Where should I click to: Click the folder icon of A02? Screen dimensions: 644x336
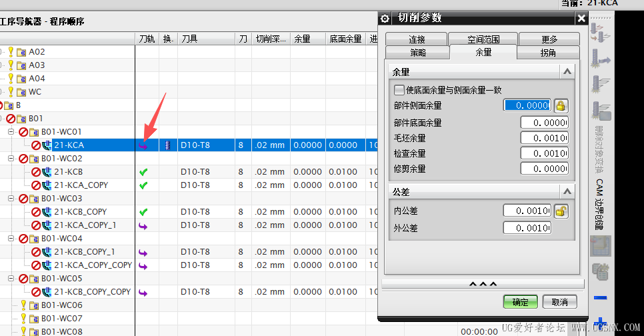(21, 52)
